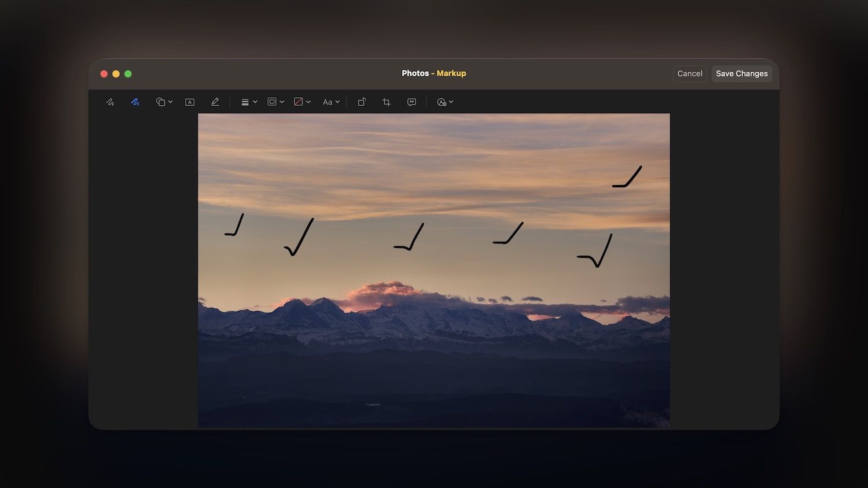Click the Rotate image icon
This screenshot has height=488, width=868.
point(362,102)
